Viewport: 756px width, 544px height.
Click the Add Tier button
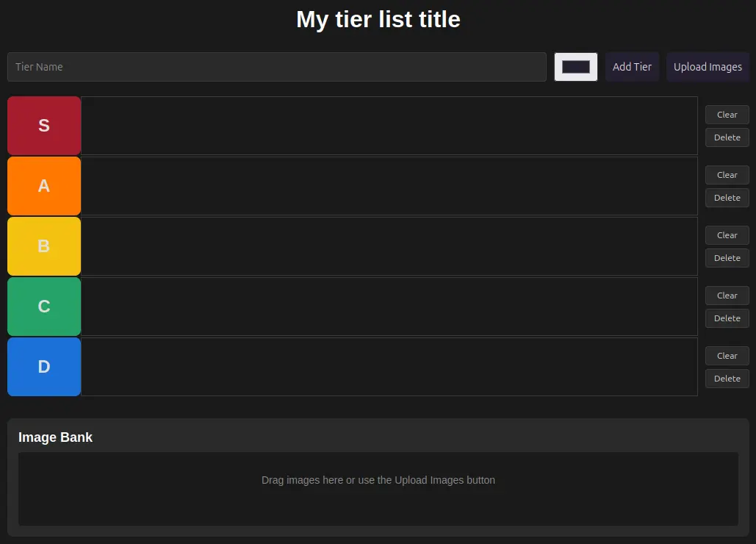632,67
